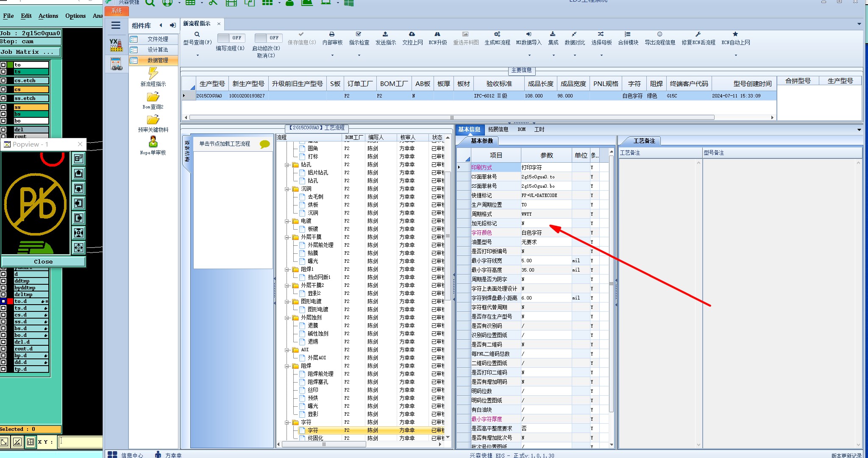Click the 发送指示 upload icon
Viewport: 868px width, 458px height.
[x=385, y=34]
